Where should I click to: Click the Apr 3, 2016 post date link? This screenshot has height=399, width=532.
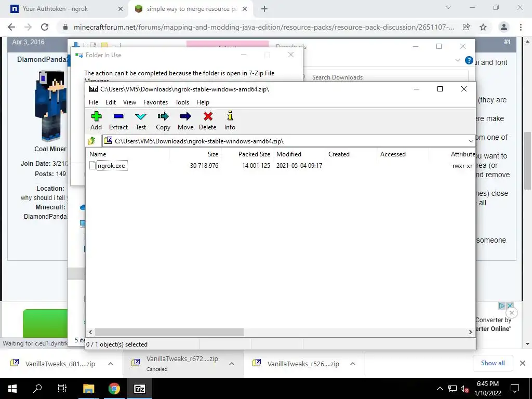[28, 42]
